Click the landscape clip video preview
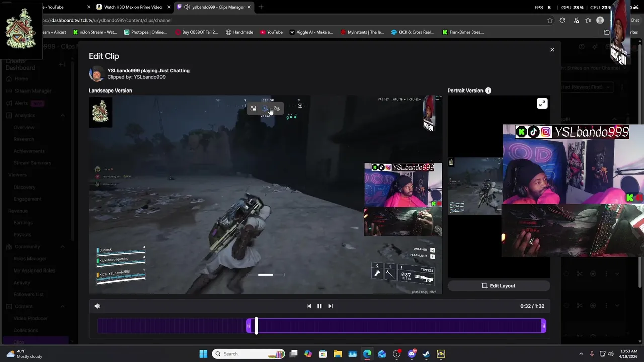Viewport: 644px width, 362px height. click(x=265, y=195)
